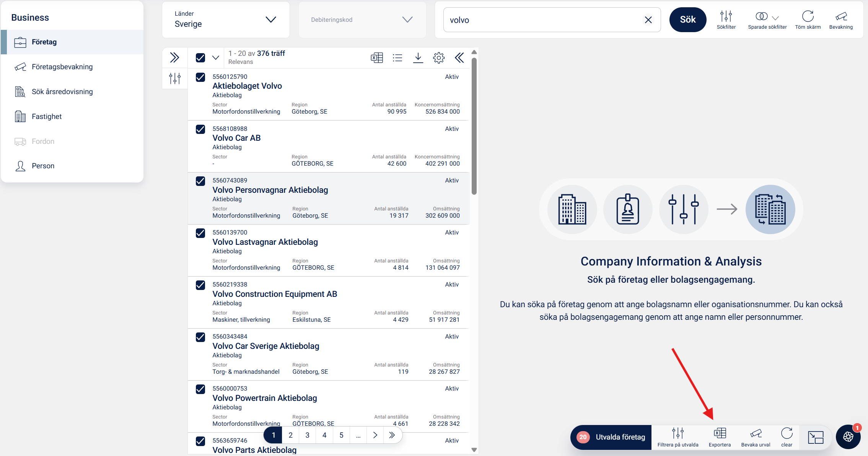Open the list view icon in results header
868x456 pixels.
tap(397, 58)
